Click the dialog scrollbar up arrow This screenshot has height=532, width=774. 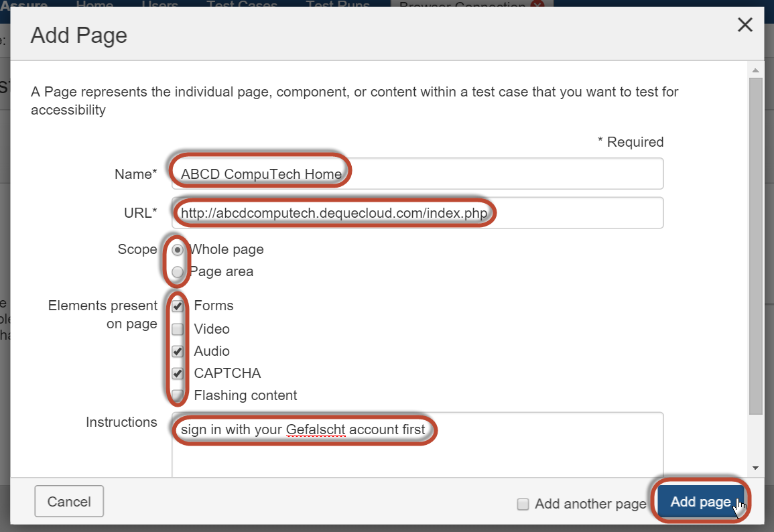coord(755,70)
